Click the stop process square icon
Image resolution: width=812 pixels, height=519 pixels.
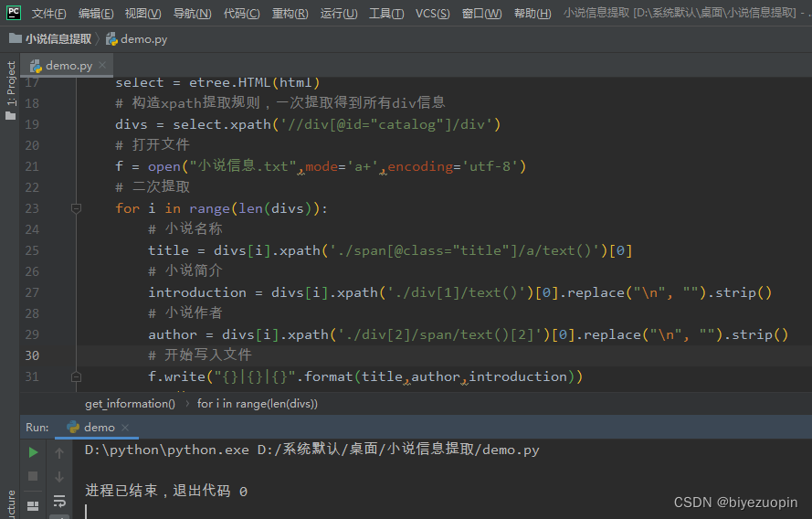click(x=33, y=476)
